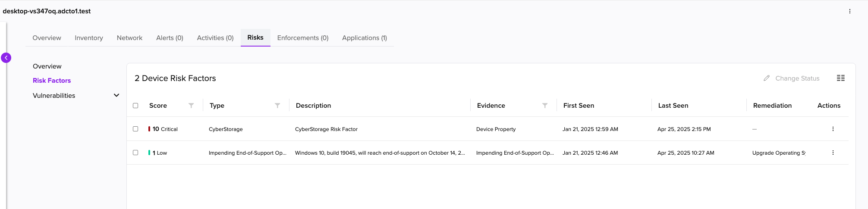Viewport: 868px width, 209px height.
Task: Expand Vulnerabilities section chevron
Action: coord(116,95)
